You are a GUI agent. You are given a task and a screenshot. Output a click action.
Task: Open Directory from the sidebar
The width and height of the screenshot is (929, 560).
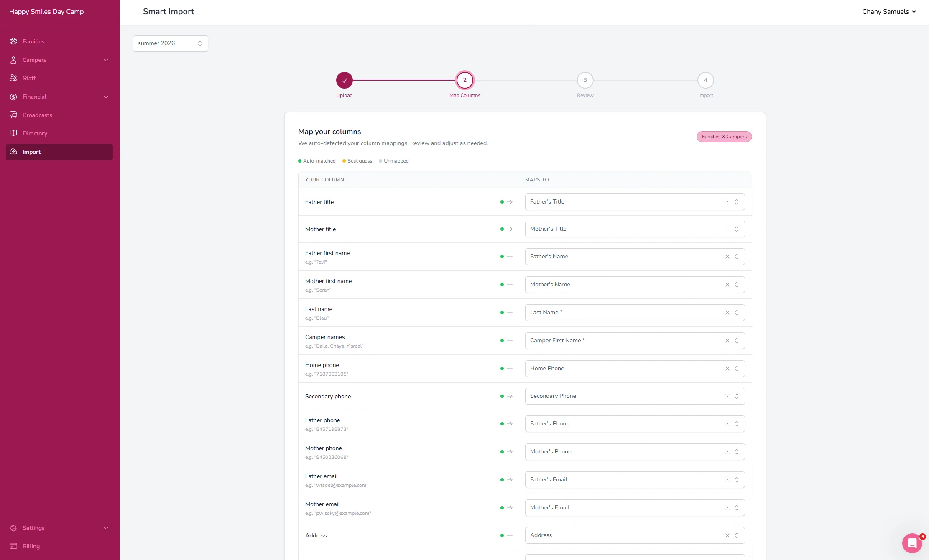[59, 133]
